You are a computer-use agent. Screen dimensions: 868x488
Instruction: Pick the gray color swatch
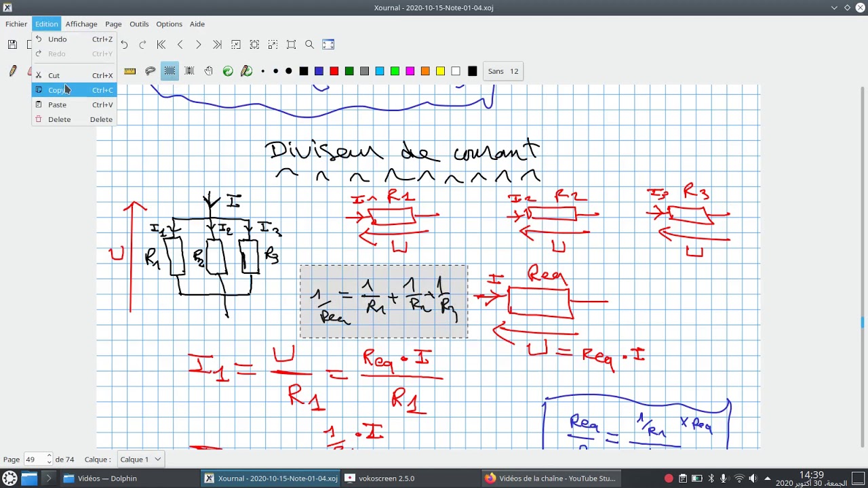tap(364, 71)
